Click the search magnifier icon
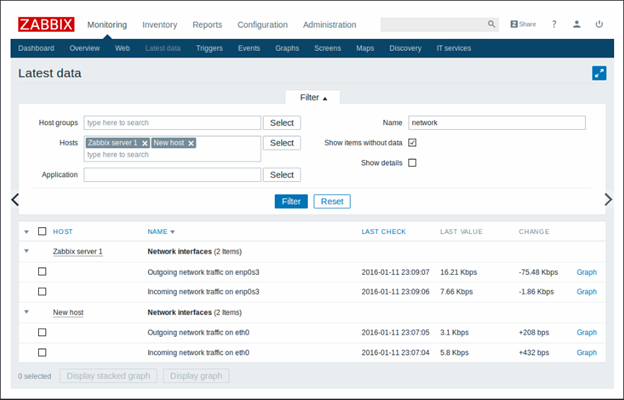This screenshot has width=624, height=400. pyautogui.click(x=491, y=24)
